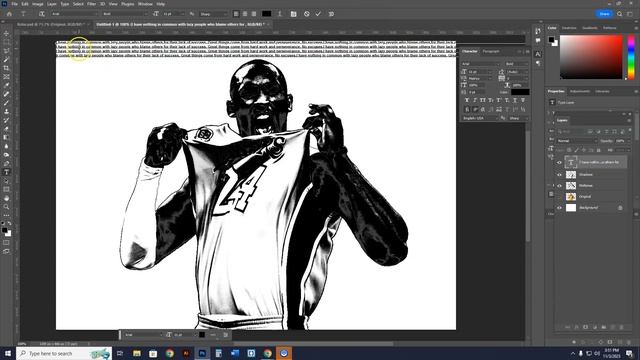The image size is (640, 360).
Task: Open font style Bold dropdown in options bar
Action: coord(125,14)
